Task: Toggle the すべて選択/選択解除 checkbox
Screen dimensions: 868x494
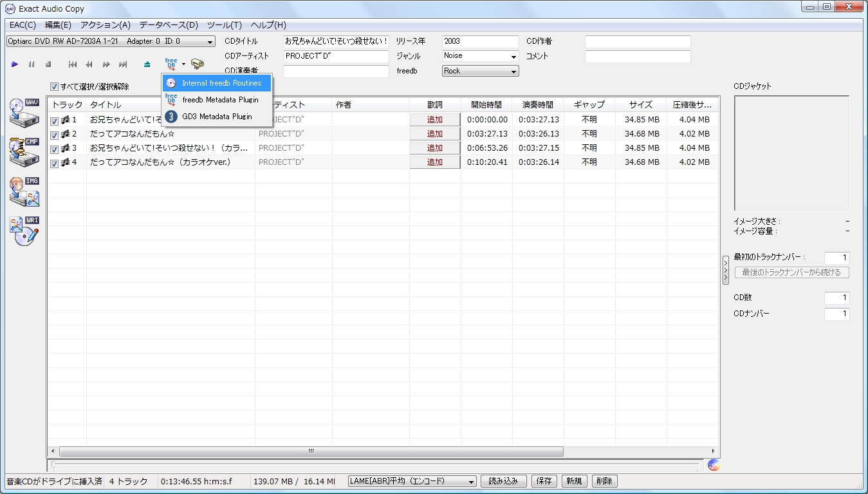Action: tap(55, 87)
